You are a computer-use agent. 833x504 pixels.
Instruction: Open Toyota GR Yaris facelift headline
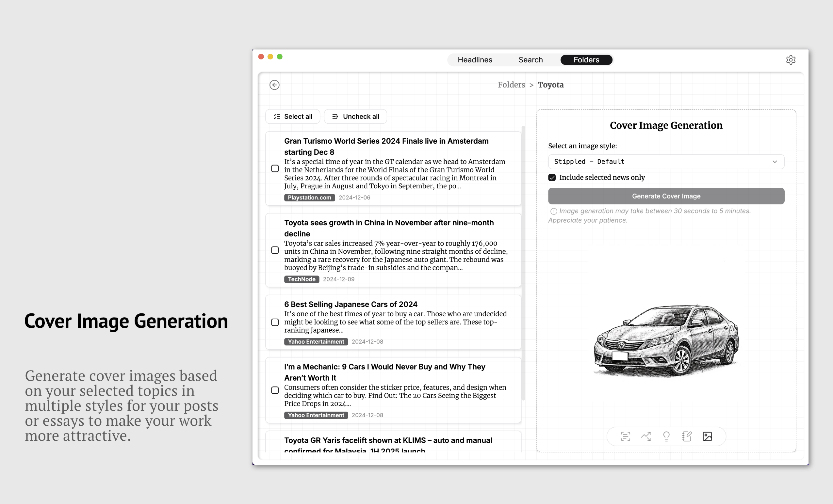click(x=388, y=445)
